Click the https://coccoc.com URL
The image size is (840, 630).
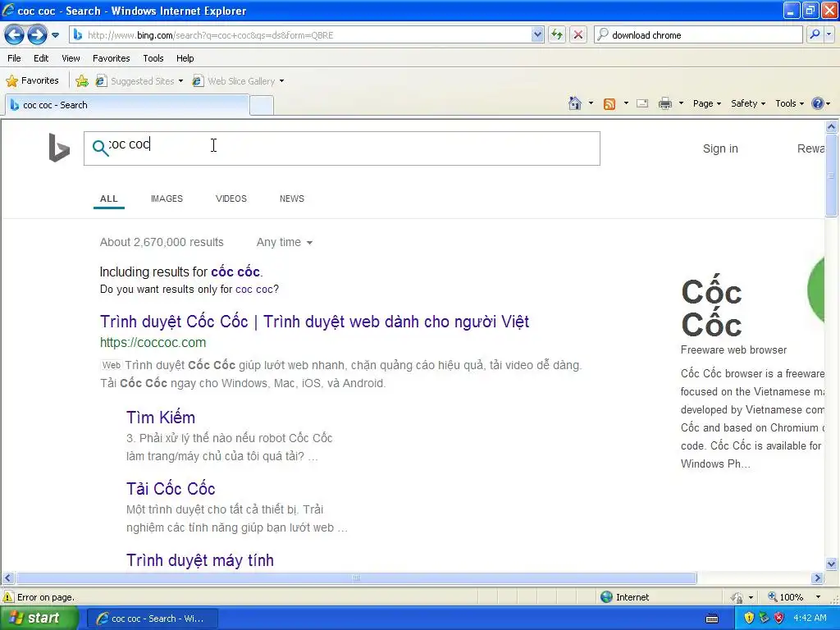(x=153, y=342)
